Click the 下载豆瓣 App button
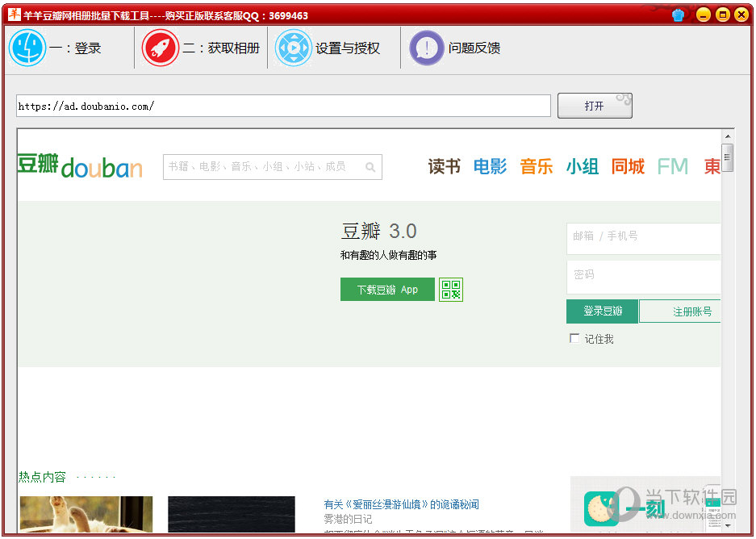Screen dimensions: 756x539 387,289
